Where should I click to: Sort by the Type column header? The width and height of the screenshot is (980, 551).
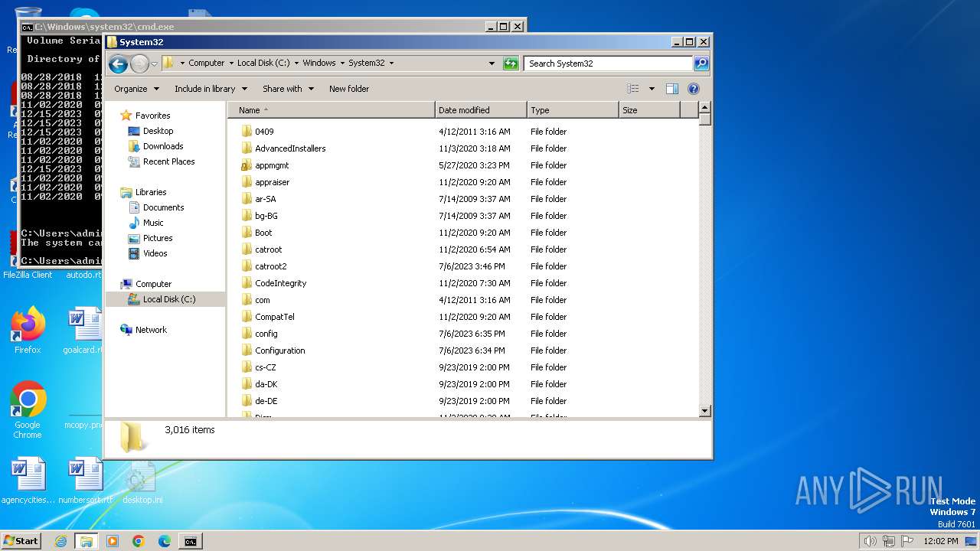573,110
